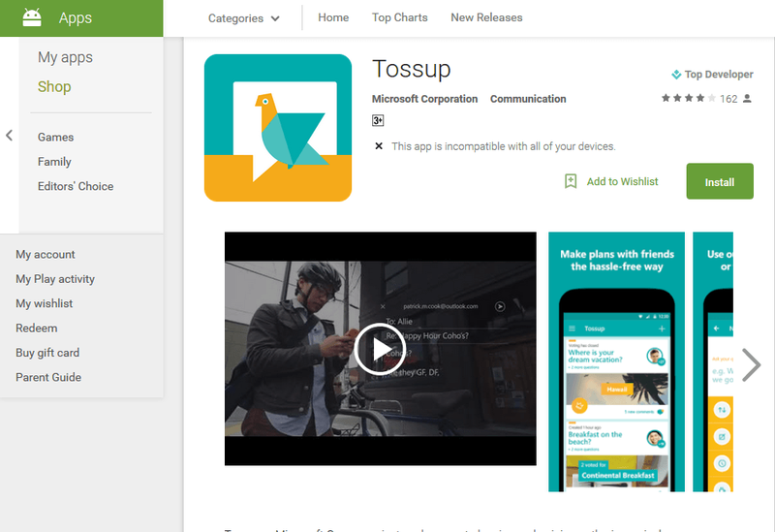The width and height of the screenshot is (775, 532).
Task: Collapse sidebar with left chevron
Action: tap(9, 135)
